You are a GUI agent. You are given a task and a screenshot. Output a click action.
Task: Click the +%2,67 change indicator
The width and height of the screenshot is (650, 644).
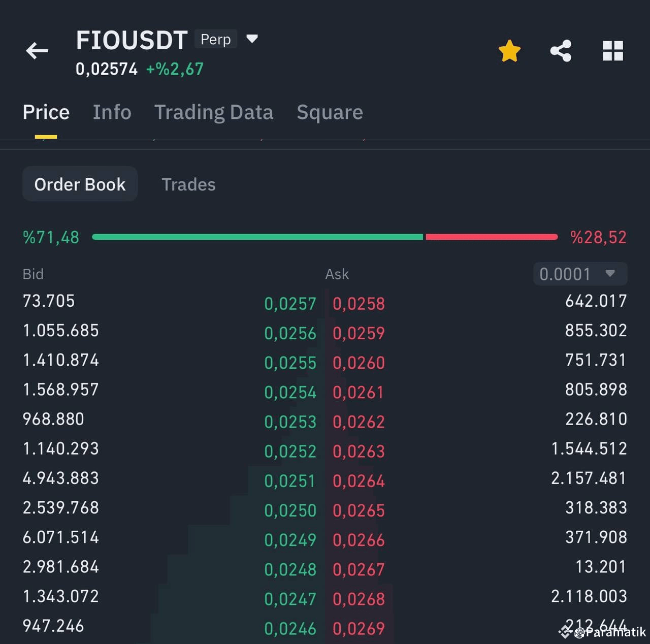click(x=174, y=69)
